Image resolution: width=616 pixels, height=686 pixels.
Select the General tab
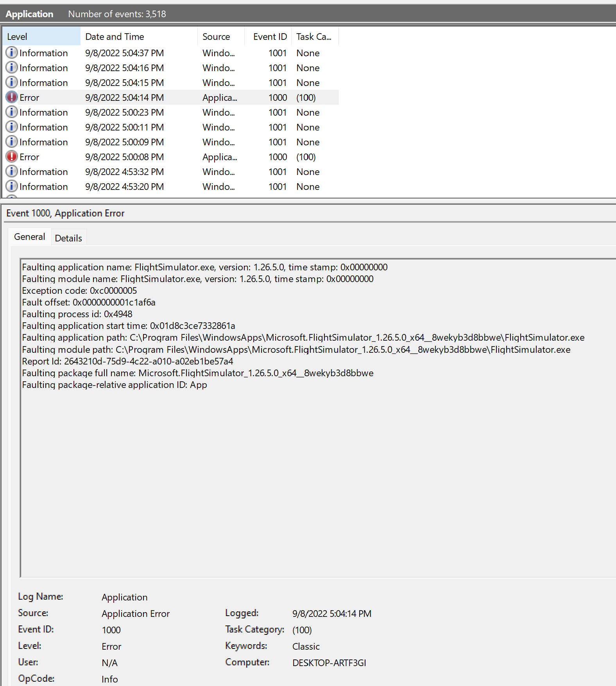click(x=29, y=237)
